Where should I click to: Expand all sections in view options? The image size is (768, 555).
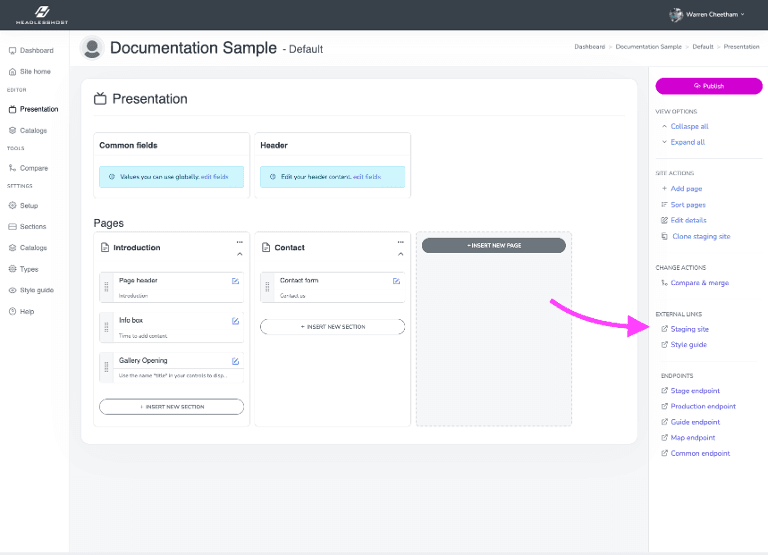(x=687, y=142)
